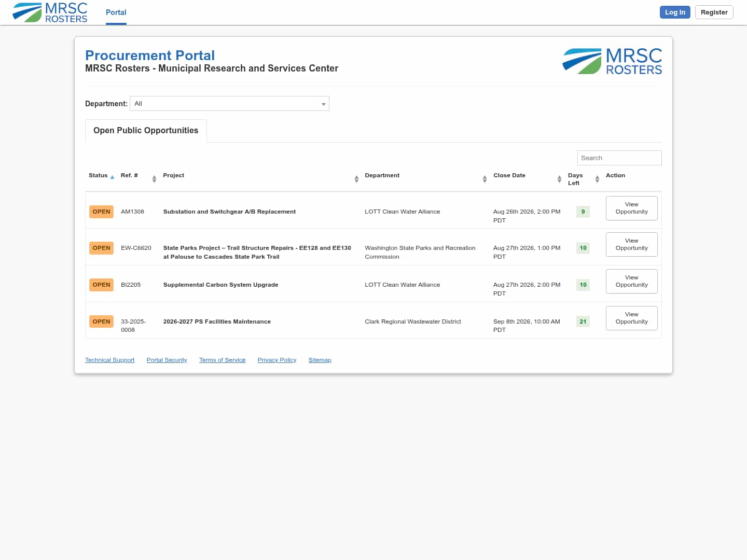Click LOTT Clean Water Alliance in the BI2205 row
The image size is (747, 560).
click(403, 285)
